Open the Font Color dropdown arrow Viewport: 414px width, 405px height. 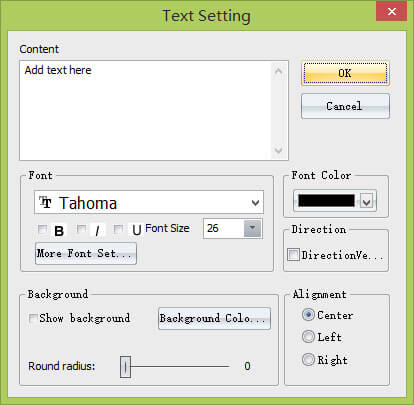(367, 202)
